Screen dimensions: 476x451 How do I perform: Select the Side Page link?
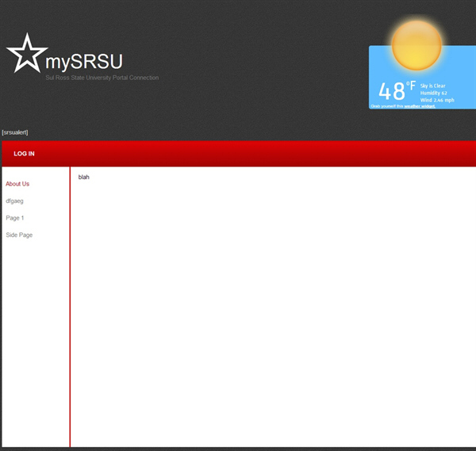point(19,235)
